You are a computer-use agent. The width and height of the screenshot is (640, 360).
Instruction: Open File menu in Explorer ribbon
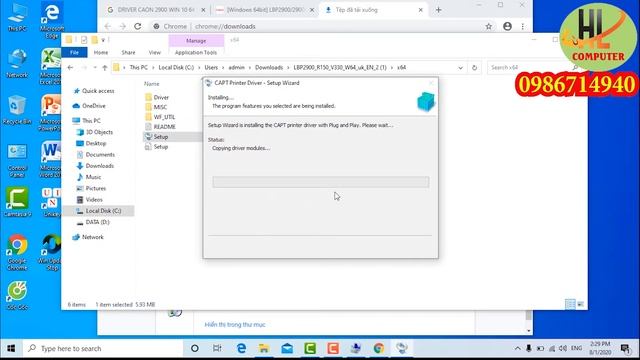74,53
